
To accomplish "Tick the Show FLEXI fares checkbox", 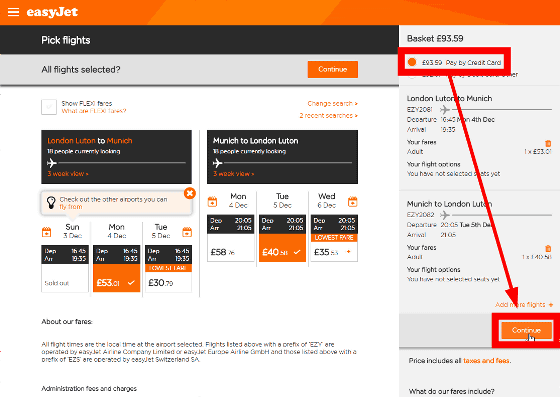I will click(x=49, y=107).
